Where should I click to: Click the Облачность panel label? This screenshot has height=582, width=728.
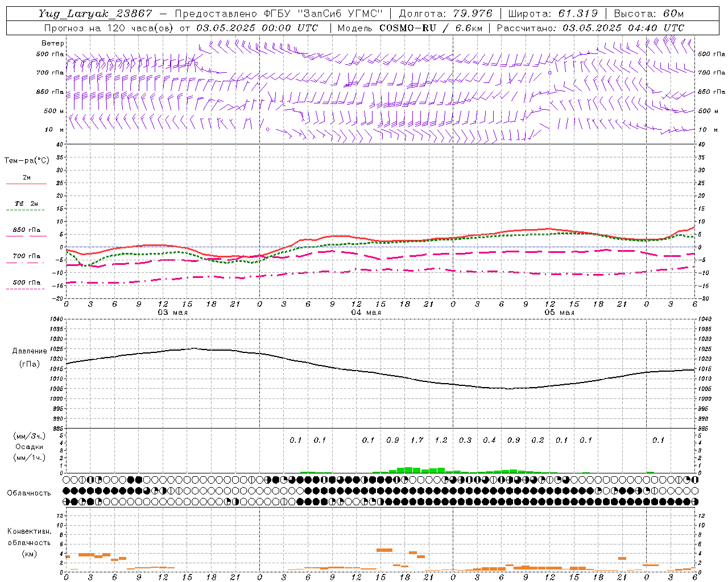tap(29, 493)
